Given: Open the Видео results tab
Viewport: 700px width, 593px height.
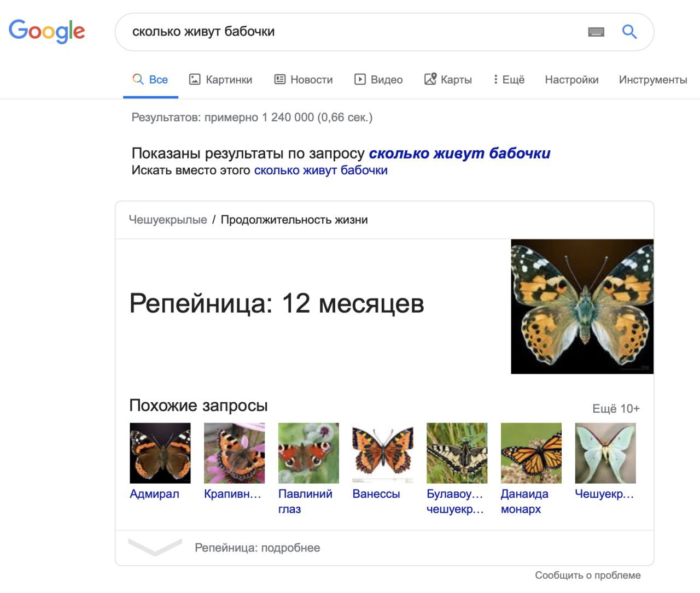Looking at the screenshot, I should coord(378,80).
